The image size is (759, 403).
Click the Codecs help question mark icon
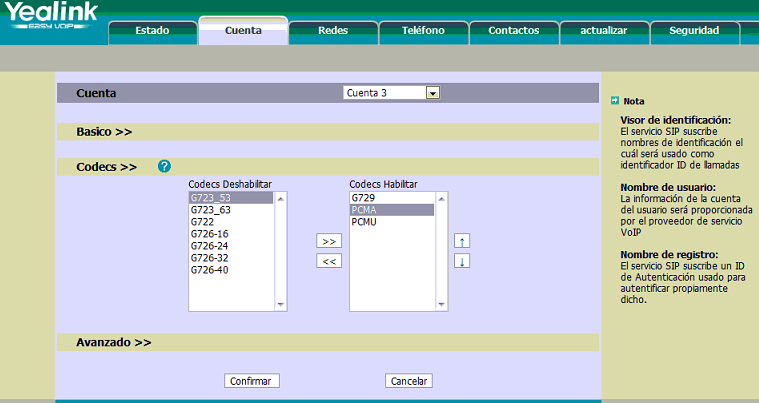pyautogui.click(x=164, y=166)
